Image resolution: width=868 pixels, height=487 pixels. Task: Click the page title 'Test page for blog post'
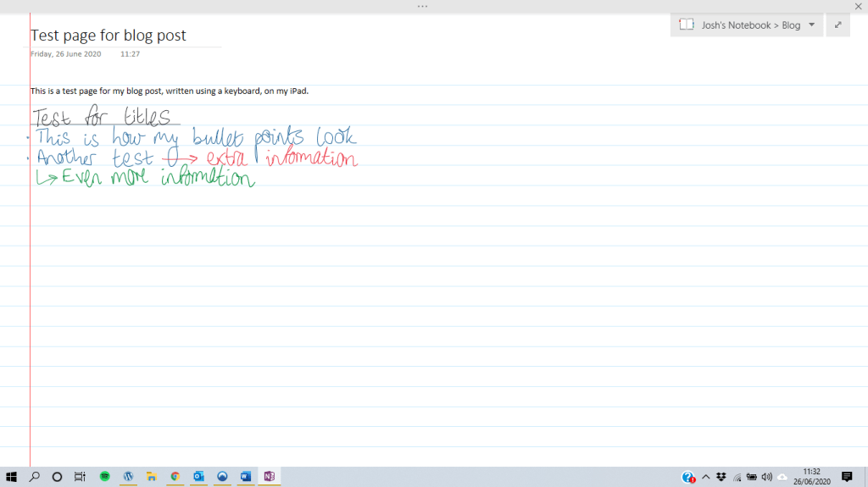pos(108,36)
